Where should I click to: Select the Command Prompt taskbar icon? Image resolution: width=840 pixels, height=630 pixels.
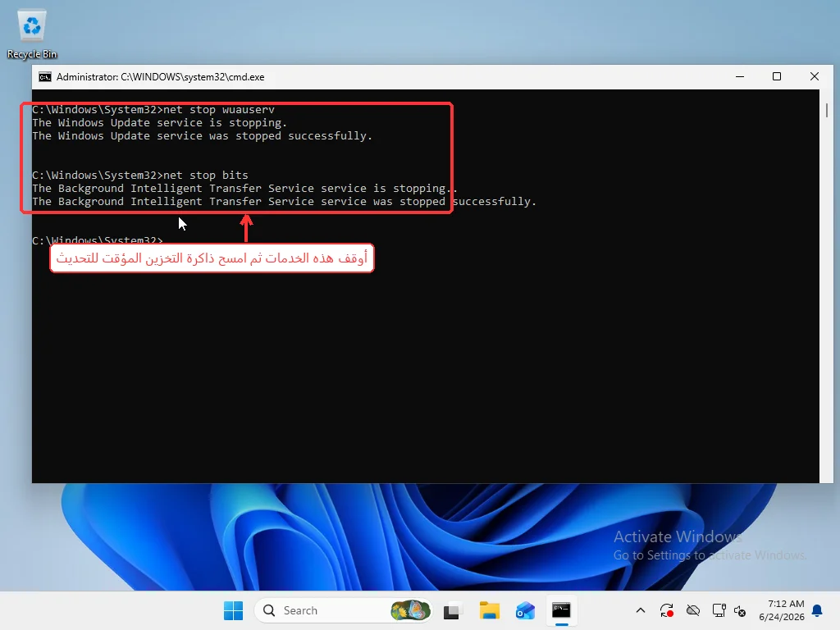pyautogui.click(x=561, y=610)
